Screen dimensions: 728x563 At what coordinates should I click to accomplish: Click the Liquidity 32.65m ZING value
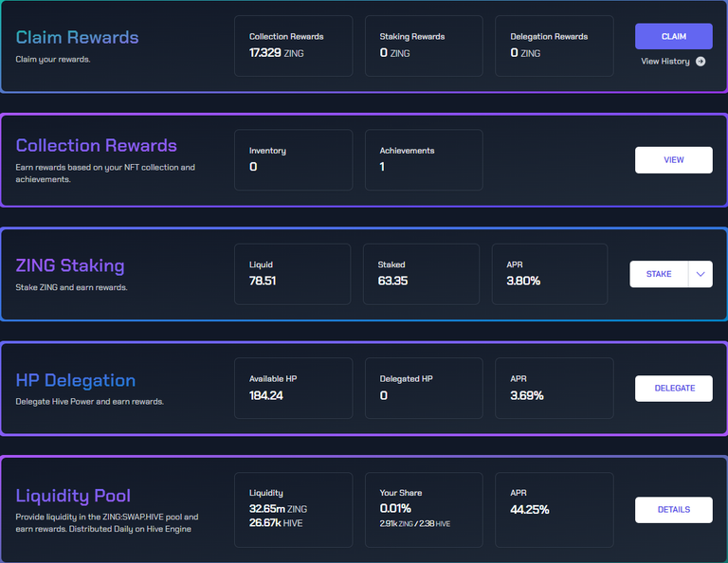pos(278,509)
